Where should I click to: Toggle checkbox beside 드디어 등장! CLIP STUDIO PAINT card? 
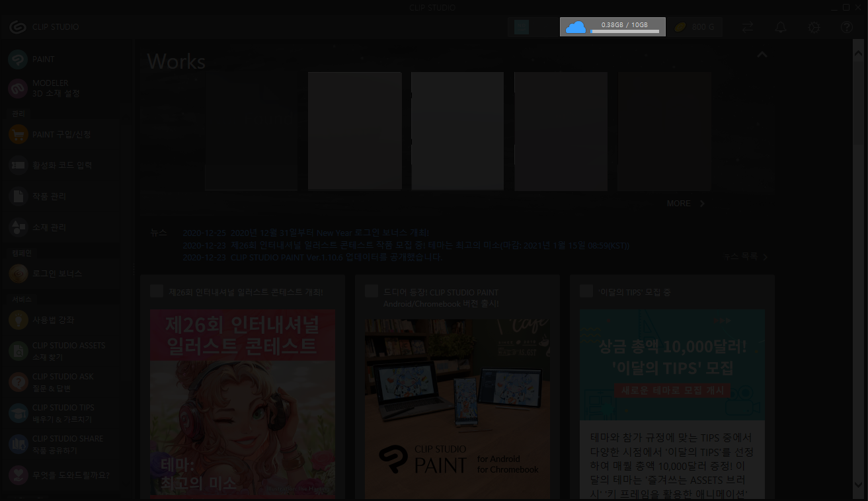372,291
